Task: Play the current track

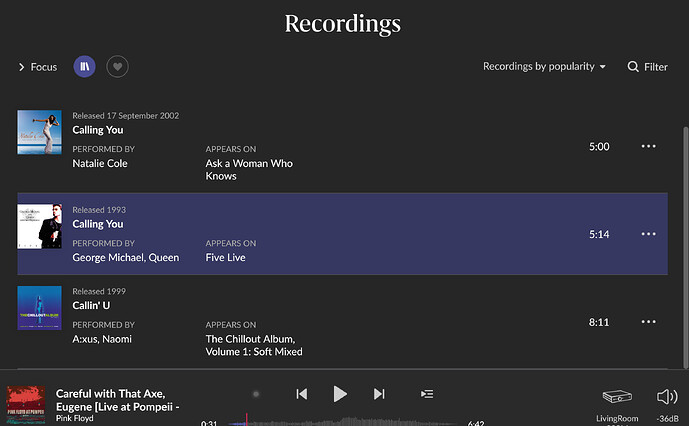Action: [x=340, y=394]
